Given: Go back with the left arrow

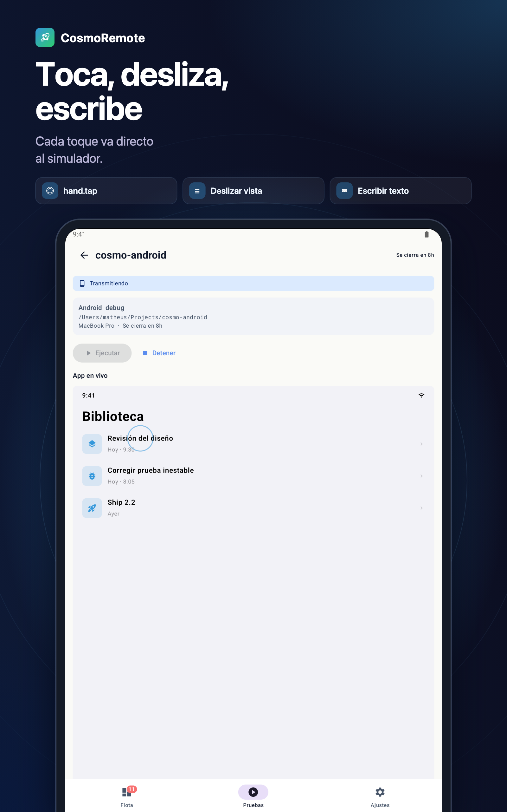Looking at the screenshot, I should tap(84, 255).
